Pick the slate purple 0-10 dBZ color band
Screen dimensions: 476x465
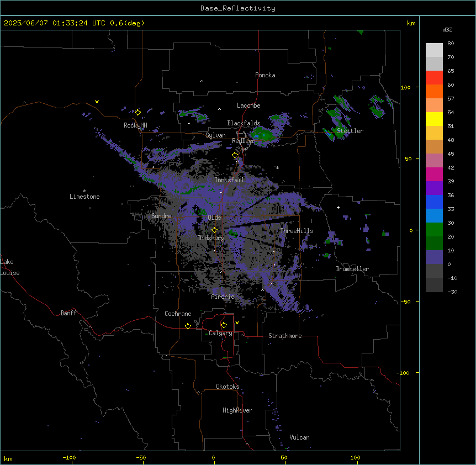434,257
